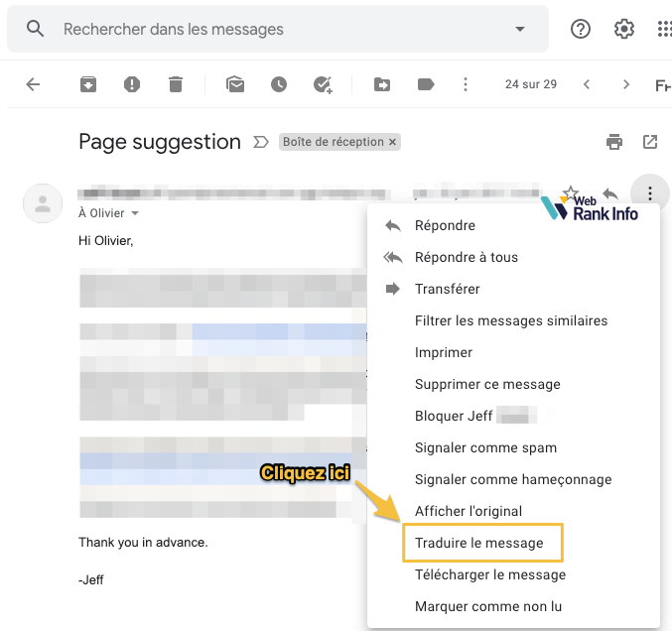Expand recipient details next to À Olivier

pyautogui.click(x=135, y=213)
